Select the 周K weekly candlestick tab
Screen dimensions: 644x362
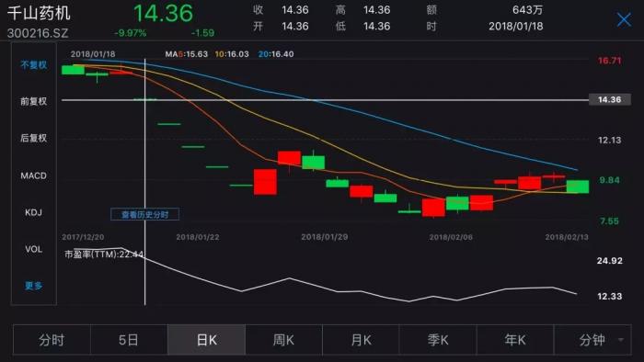point(283,340)
